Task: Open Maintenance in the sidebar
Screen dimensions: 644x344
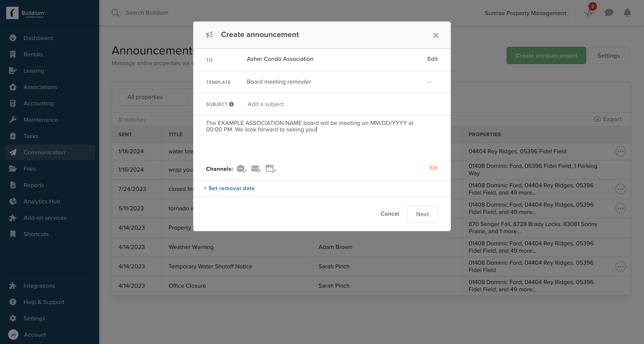Action: coord(41,120)
